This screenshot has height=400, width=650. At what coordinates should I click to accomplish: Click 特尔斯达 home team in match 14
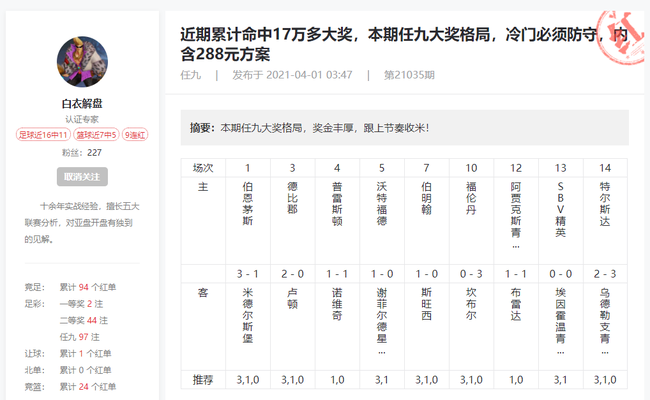[x=605, y=207]
